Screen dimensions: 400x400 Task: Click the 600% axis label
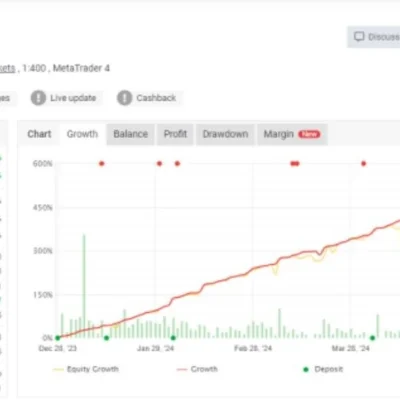click(x=42, y=164)
